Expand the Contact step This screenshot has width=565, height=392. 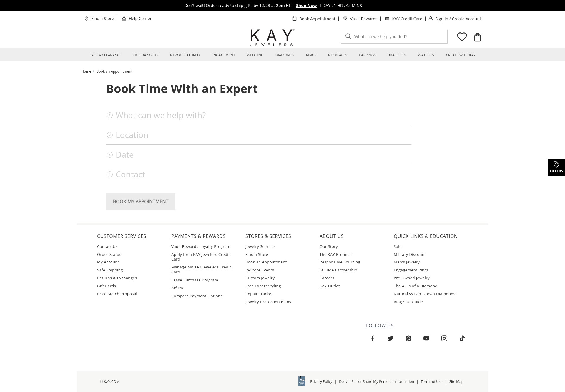tap(259, 174)
